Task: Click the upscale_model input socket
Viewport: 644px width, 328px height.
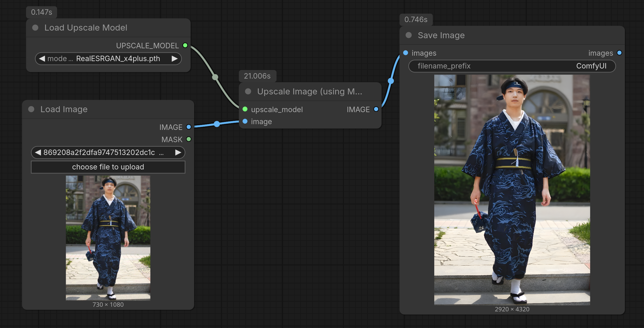Action: click(245, 109)
